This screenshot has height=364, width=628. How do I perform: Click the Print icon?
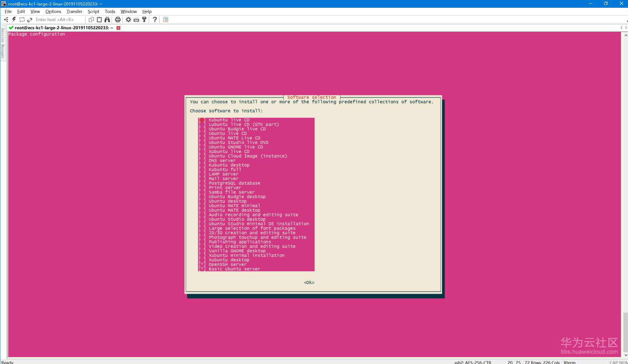point(118,20)
